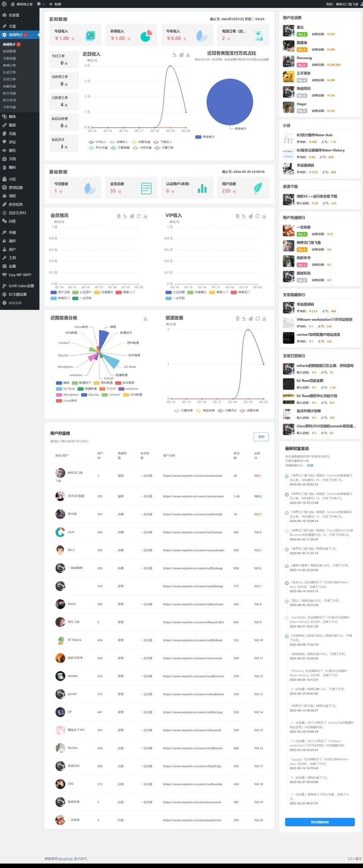
Task: Open the WordPress link in the footer
Action: click(65, 859)
